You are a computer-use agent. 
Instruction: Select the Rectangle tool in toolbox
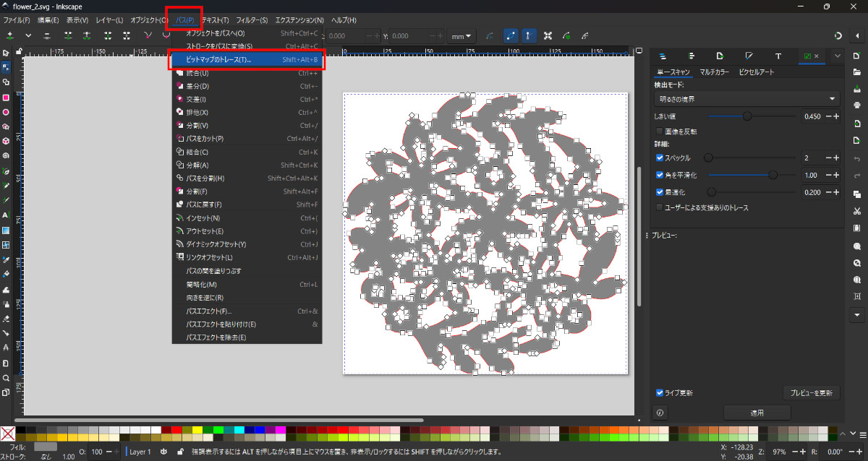pos(6,98)
